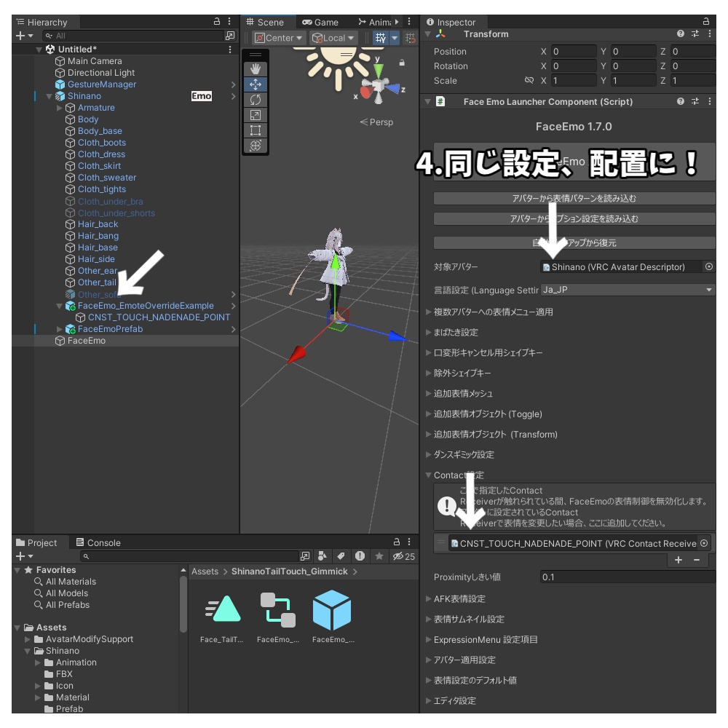Image resolution: width=728 pixels, height=728 pixels.
Task: Collapse the FaceEmo_EmoteOverrideExample hierarchy item
Action: pos(59,306)
